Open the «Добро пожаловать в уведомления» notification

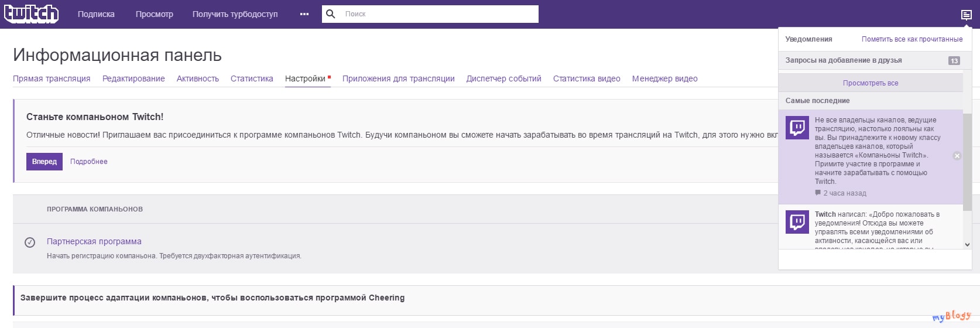(x=878, y=230)
